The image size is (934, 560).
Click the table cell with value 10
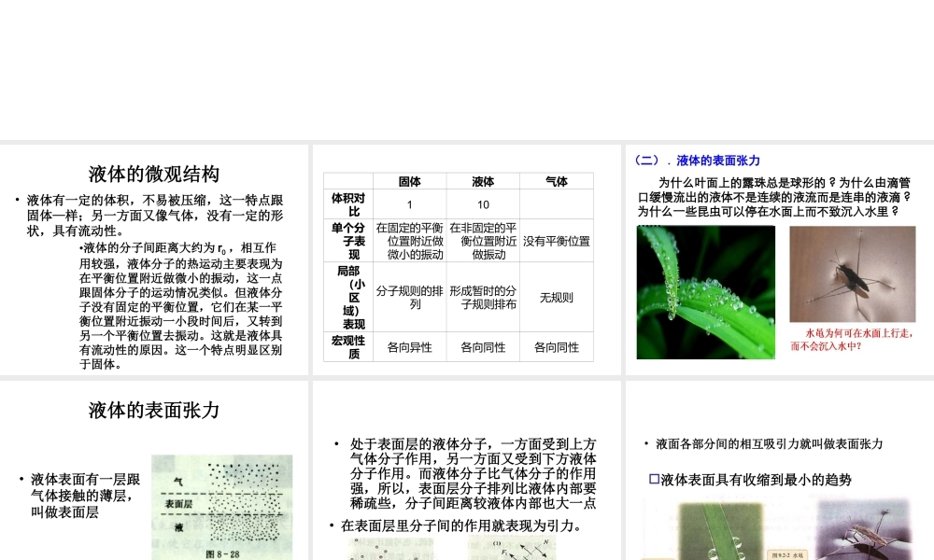pos(483,204)
